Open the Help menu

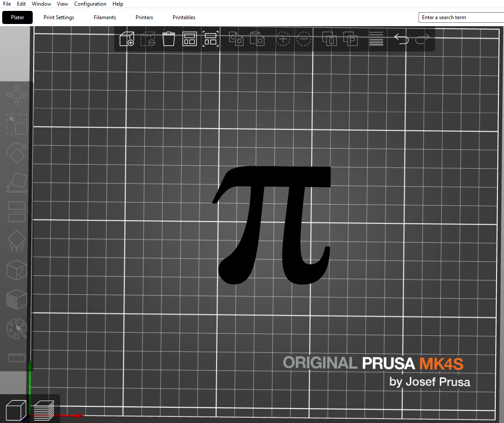(118, 4)
